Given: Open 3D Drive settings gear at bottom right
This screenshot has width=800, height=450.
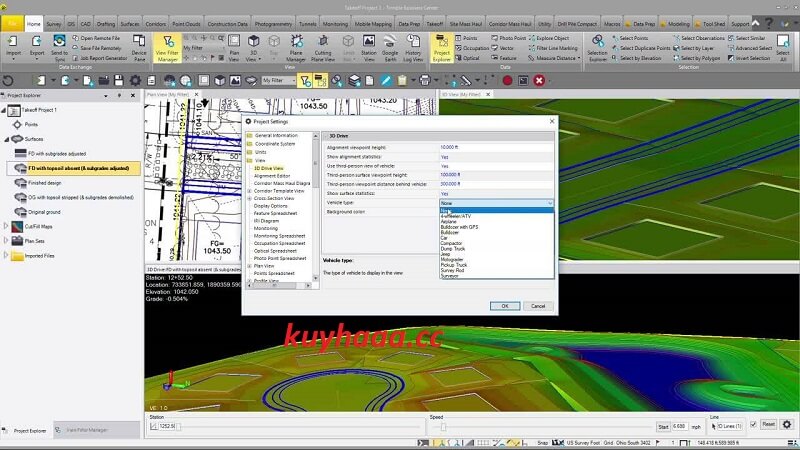Looking at the screenshot, I should pyautogui.click(x=787, y=424).
